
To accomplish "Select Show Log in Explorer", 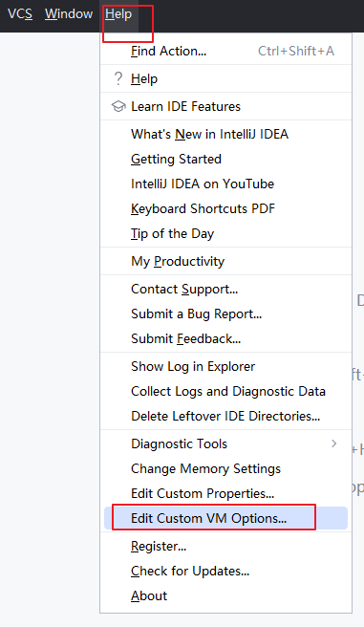I will click(225, 366).
